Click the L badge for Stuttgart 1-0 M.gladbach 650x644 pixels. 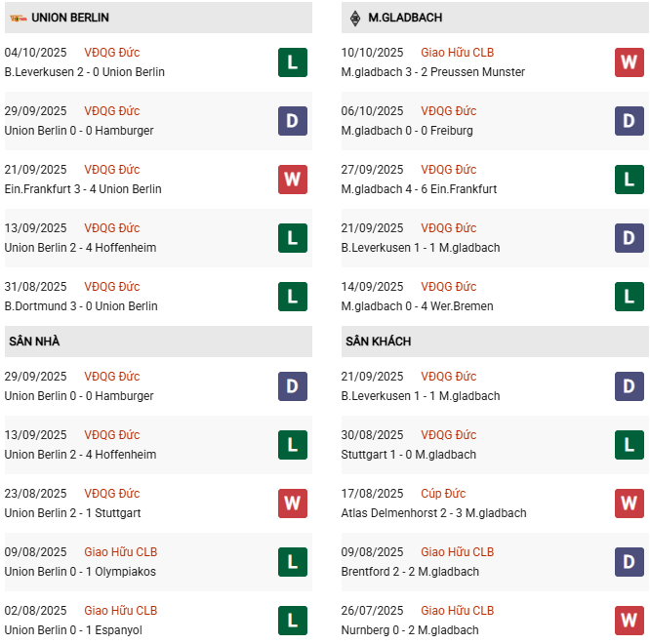click(x=629, y=445)
